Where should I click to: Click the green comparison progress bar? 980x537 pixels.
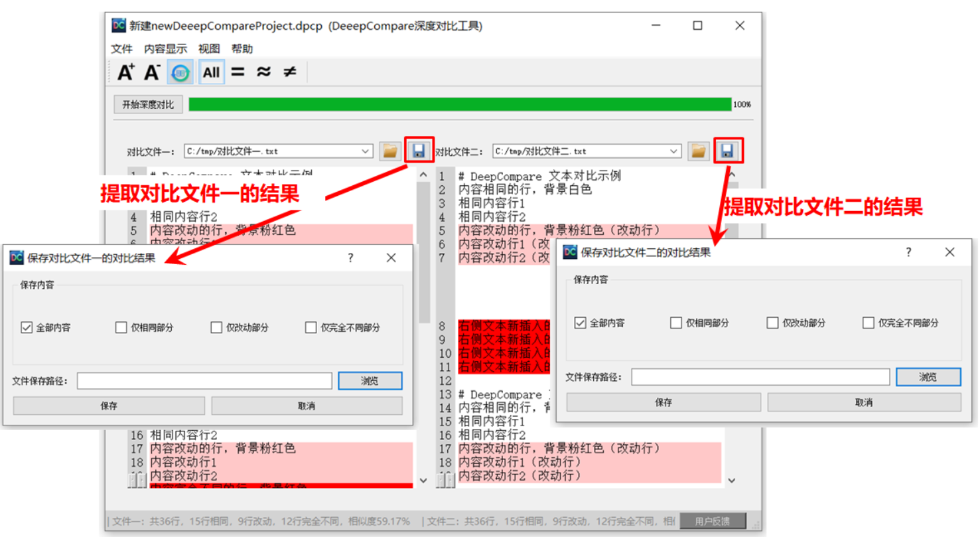[459, 104]
